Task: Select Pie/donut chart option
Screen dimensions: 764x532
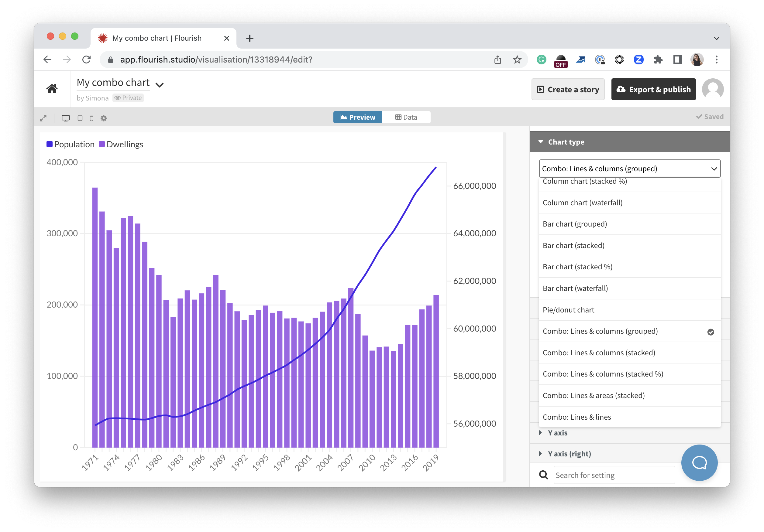Action: click(568, 310)
